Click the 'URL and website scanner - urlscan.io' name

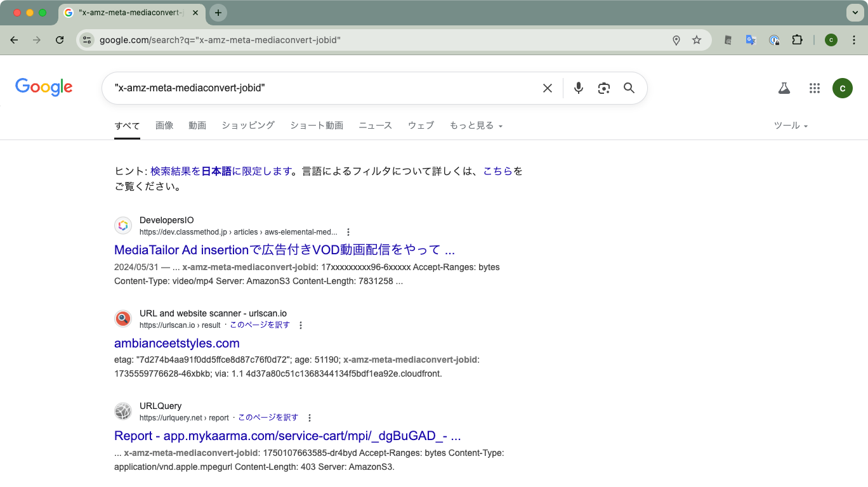tap(213, 313)
